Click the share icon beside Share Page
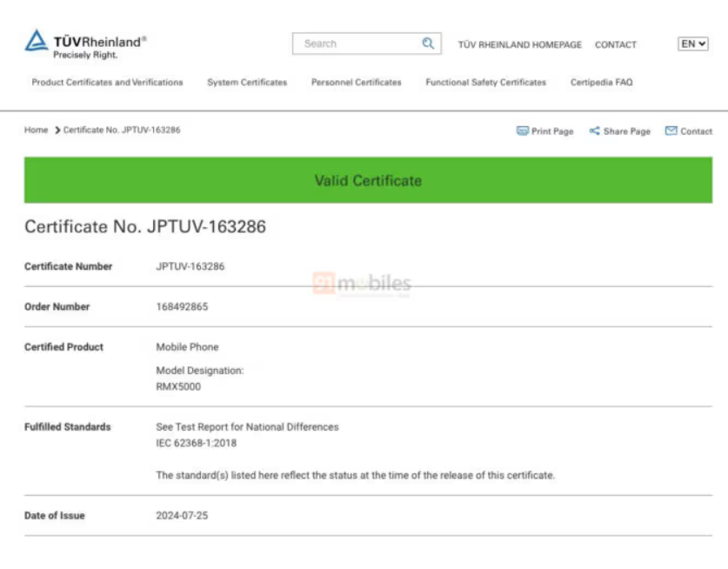This screenshot has height=569, width=728. pyautogui.click(x=595, y=131)
